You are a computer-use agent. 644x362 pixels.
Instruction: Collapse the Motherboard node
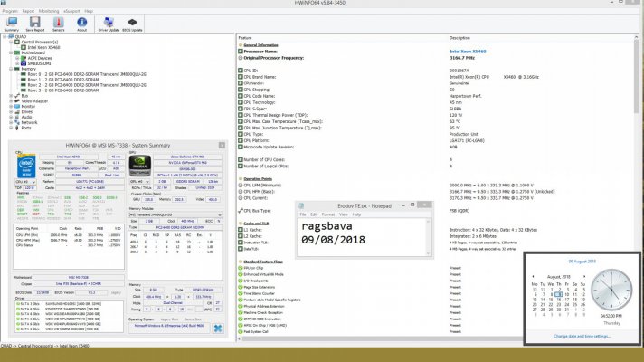pos(11,52)
